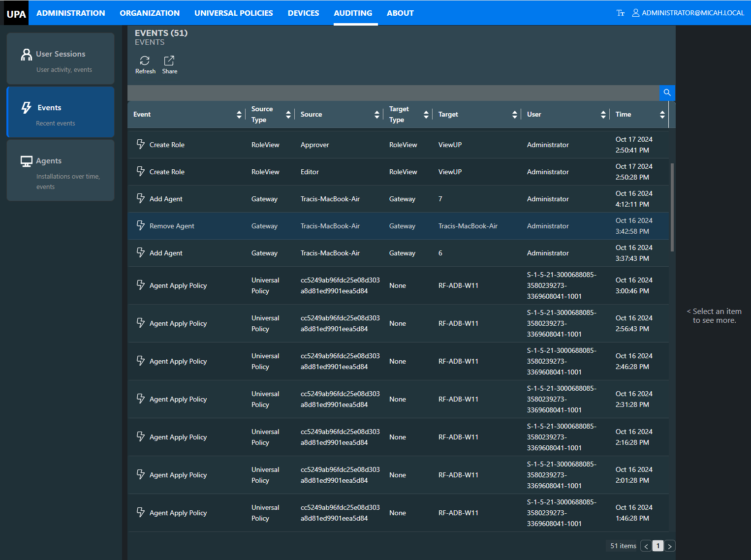Viewport: 751px width, 560px height.
Task: Focus the events search input field
Action: click(393, 93)
